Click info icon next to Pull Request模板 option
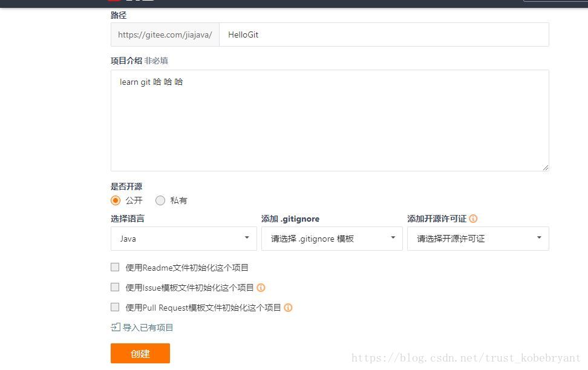588x370 pixels. tap(288, 308)
